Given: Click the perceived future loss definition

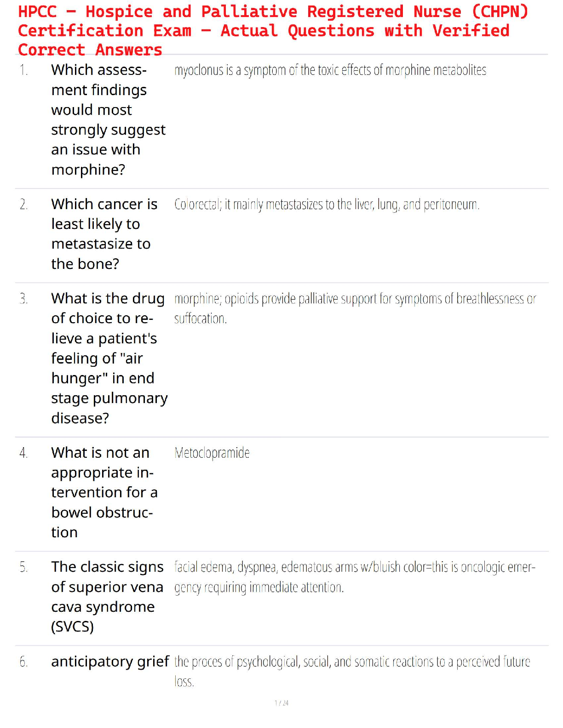Looking at the screenshot, I should click(x=352, y=671).
